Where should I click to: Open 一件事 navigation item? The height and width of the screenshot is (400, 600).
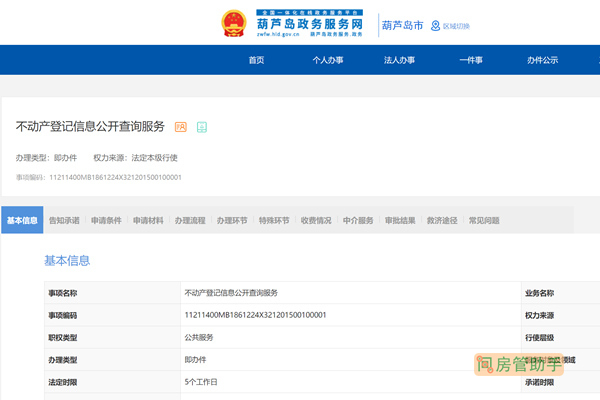click(x=471, y=60)
